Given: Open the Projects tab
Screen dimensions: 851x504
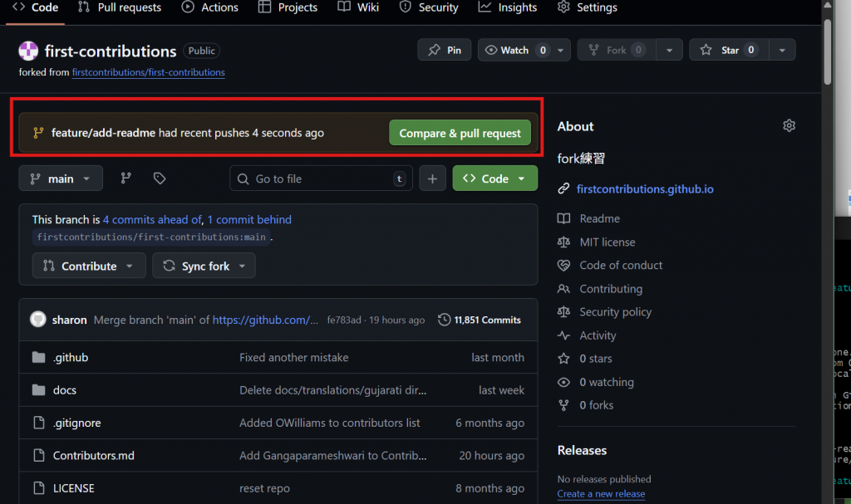Looking at the screenshot, I should (x=288, y=7).
